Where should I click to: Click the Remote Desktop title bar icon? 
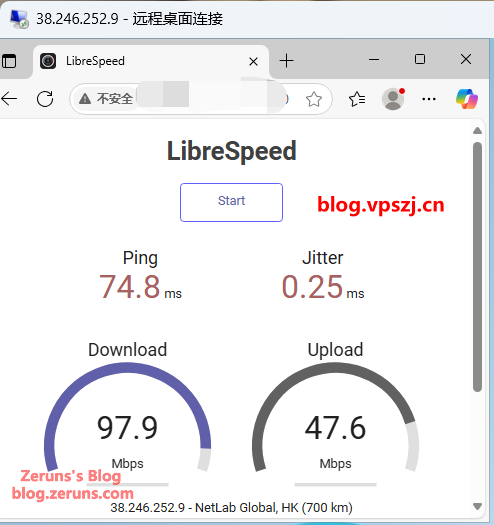(19, 19)
